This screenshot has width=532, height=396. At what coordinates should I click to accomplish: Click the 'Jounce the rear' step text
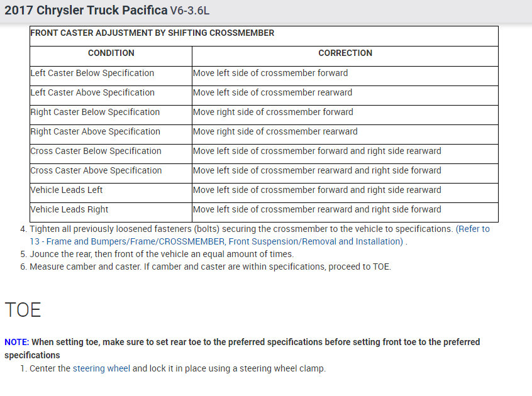pos(162,254)
